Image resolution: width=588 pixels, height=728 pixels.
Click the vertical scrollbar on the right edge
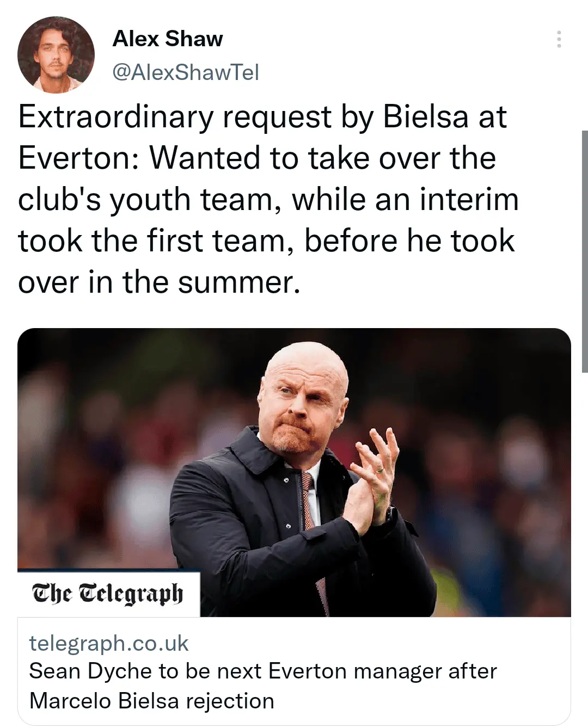pyautogui.click(x=585, y=250)
